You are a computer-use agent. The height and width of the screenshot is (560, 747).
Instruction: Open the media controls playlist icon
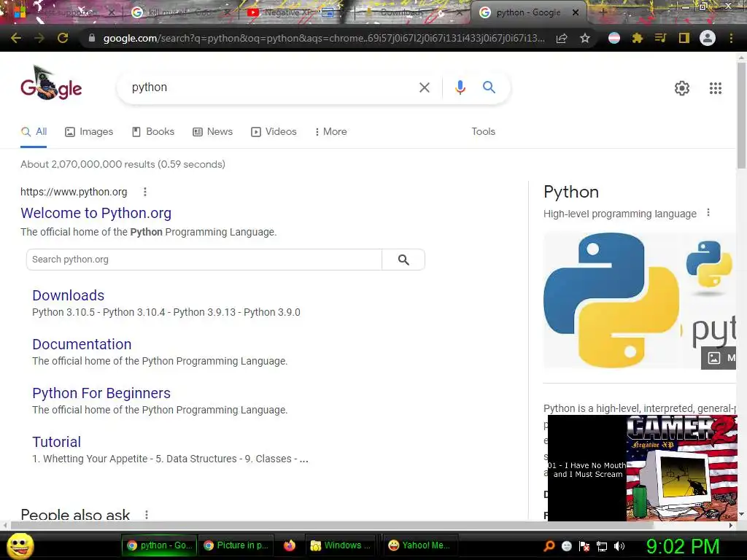pyautogui.click(x=660, y=38)
